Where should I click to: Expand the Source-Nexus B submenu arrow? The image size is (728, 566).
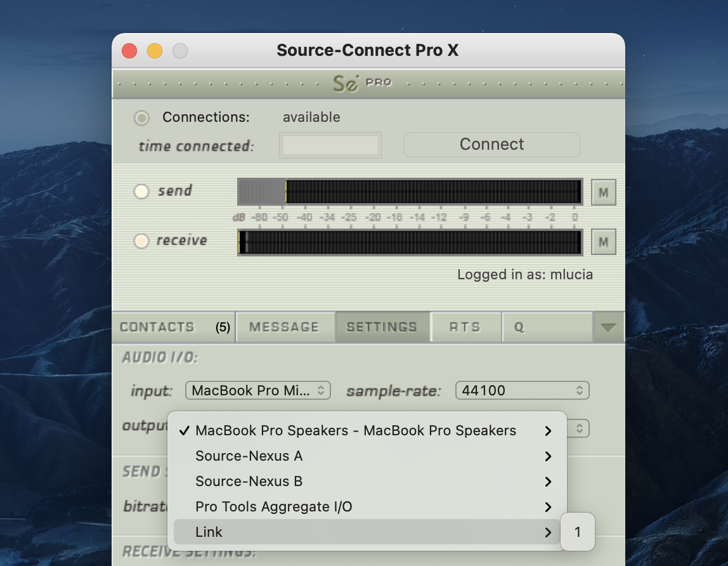pyautogui.click(x=548, y=482)
